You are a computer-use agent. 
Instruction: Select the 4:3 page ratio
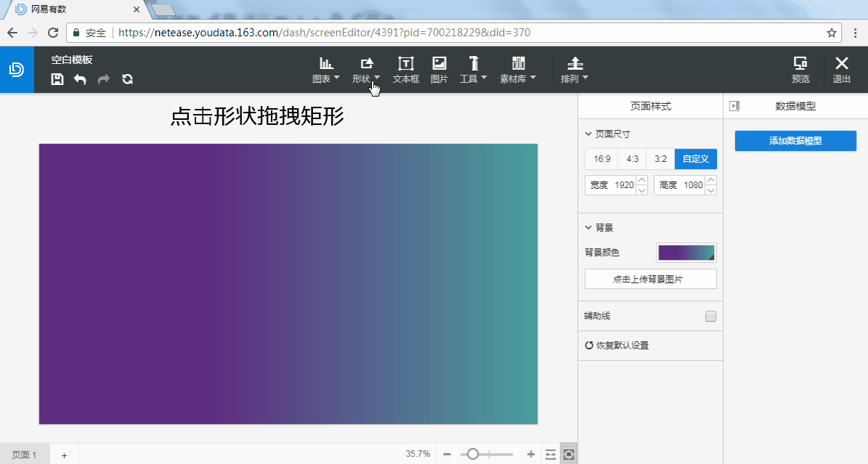[x=632, y=159]
